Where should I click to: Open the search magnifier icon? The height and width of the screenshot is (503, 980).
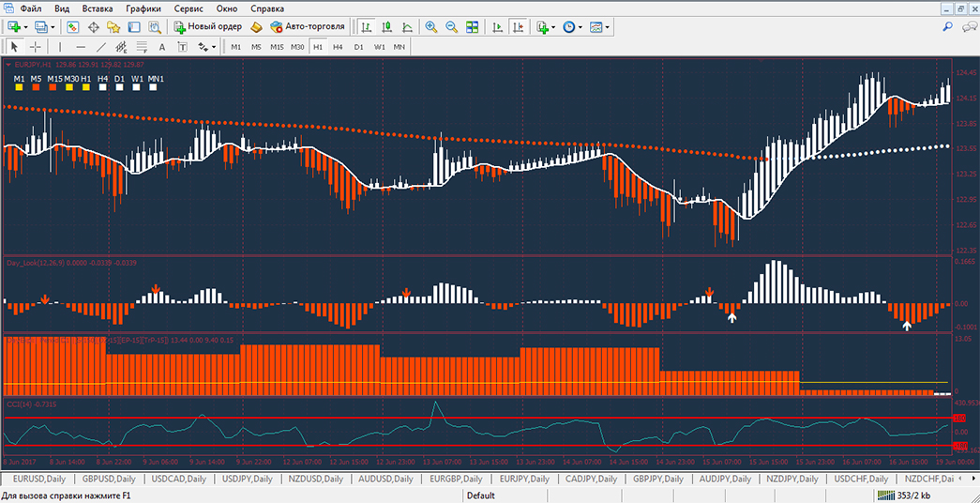[x=948, y=26]
